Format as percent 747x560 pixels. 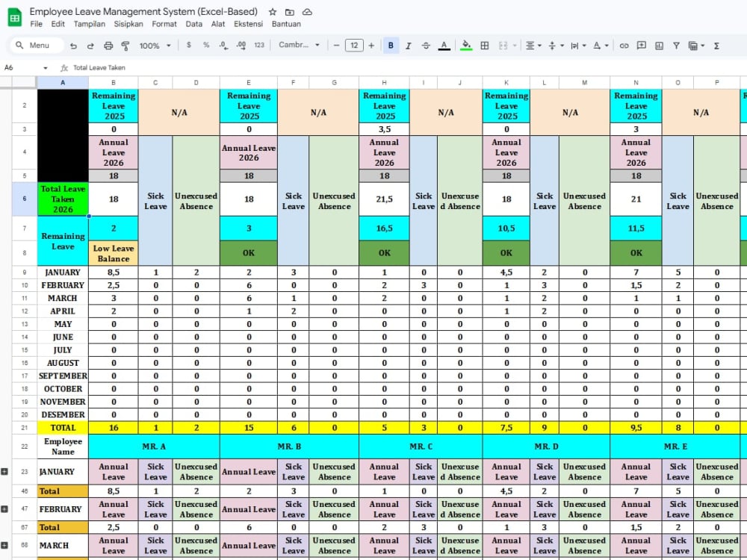[206, 46]
